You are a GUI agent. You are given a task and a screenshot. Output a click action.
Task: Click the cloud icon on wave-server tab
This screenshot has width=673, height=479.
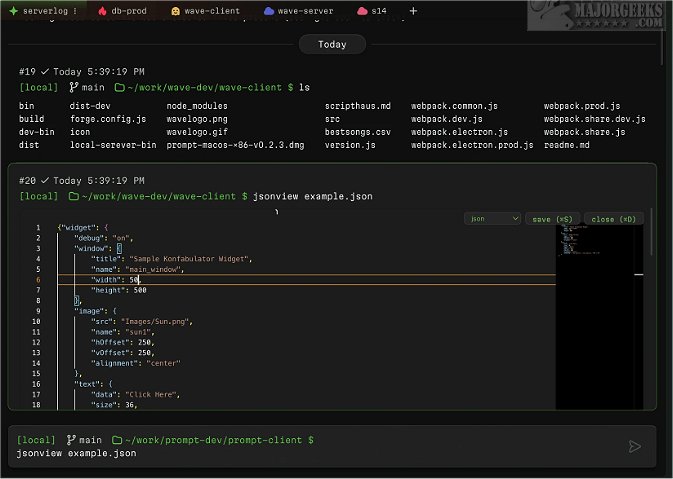(x=268, y=10)
